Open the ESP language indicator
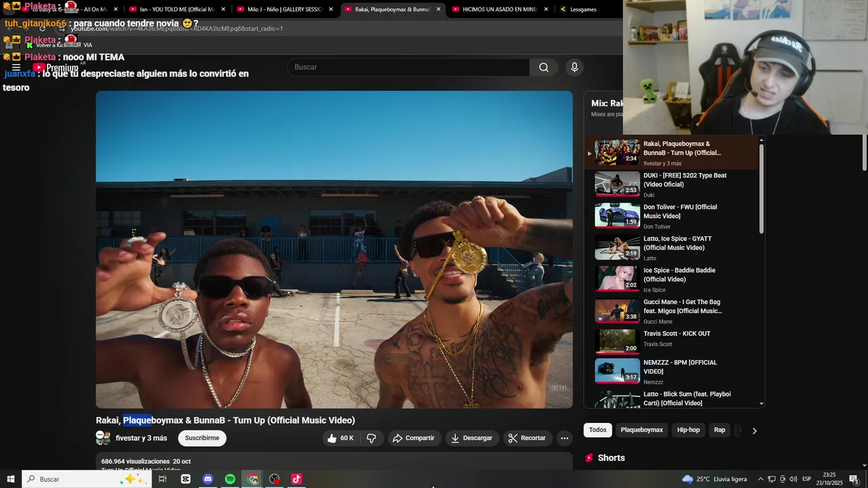Viewport: 868px width, 488px height. tap(807, 479)
